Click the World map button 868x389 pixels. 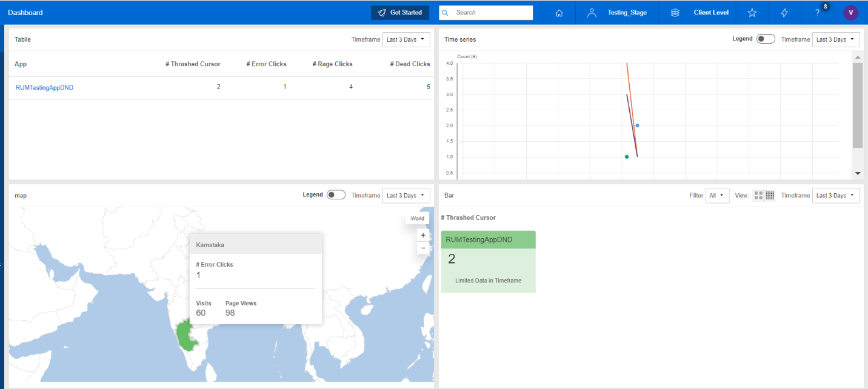click(x=417, y=218)
